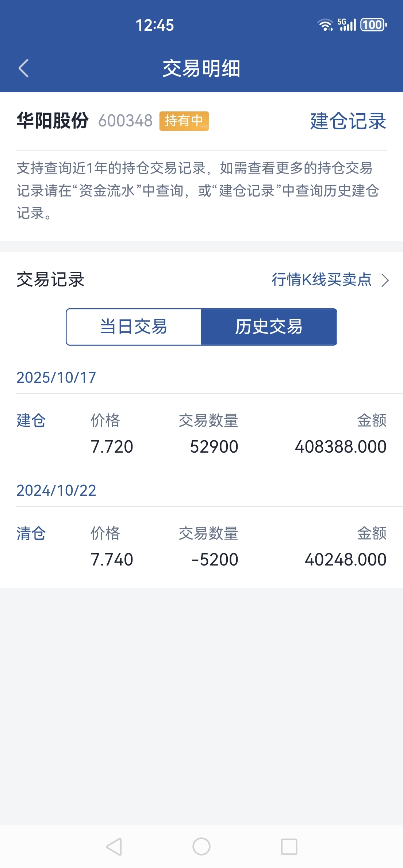Tap the 408388.000 amount value
Image resolution: width=403 pixels, height=868 pixels.
point(341,446)
